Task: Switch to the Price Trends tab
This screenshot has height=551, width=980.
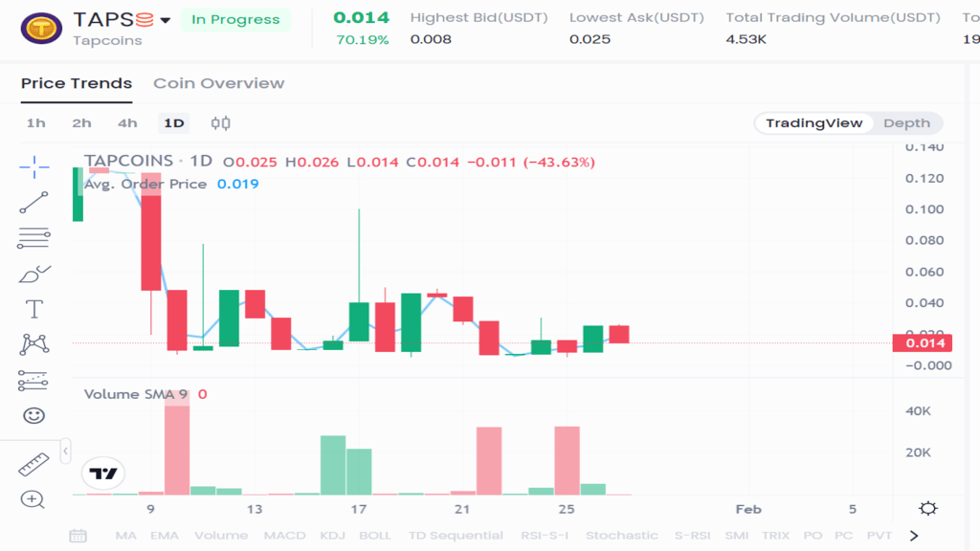Action: pyautogui.click(x=77, y=83)
